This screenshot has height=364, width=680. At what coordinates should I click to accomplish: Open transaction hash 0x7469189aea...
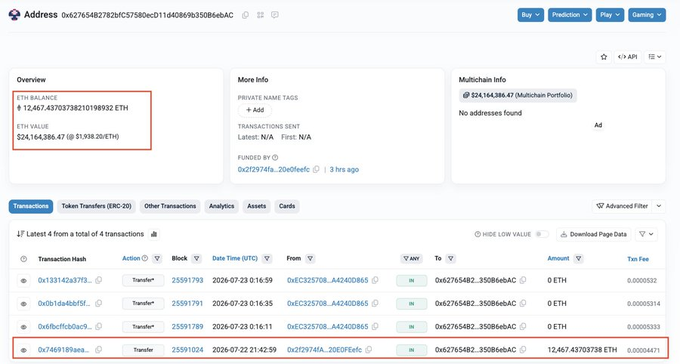tap(63, 349)
